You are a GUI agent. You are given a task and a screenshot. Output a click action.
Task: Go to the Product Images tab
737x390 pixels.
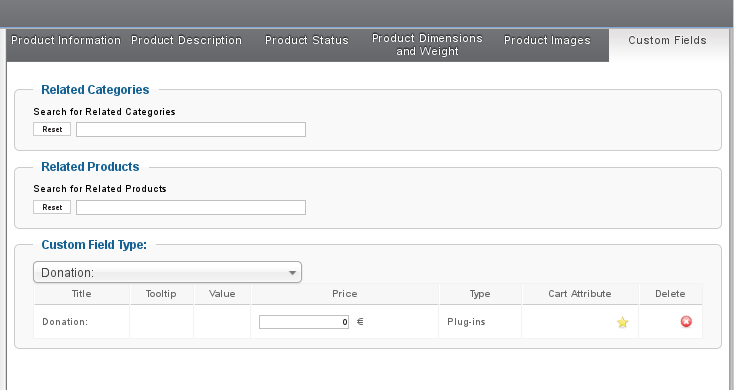(547, 40)
